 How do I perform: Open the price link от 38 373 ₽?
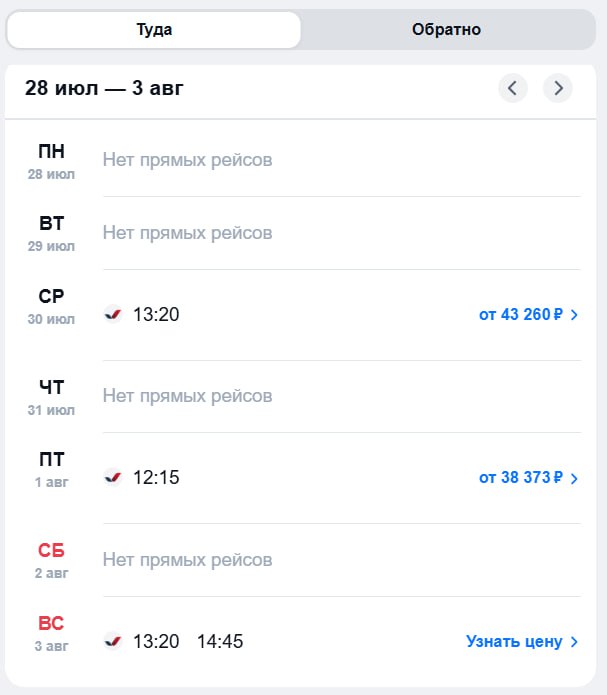pyautogui.click(x=521, y=478)
